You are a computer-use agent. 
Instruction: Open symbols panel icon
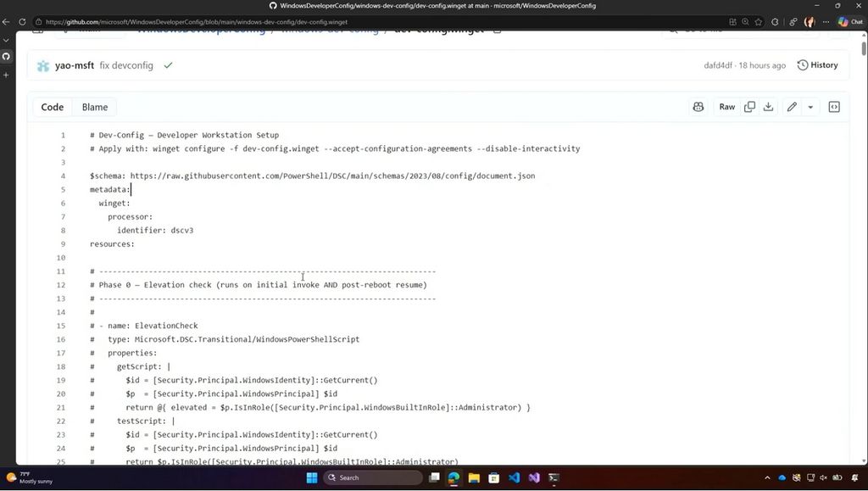(x=834, y=108)
